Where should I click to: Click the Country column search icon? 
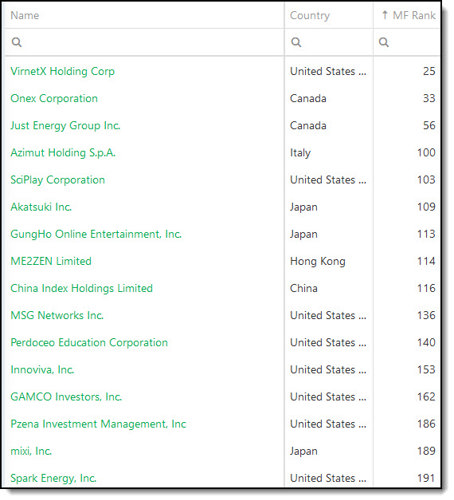296,42
